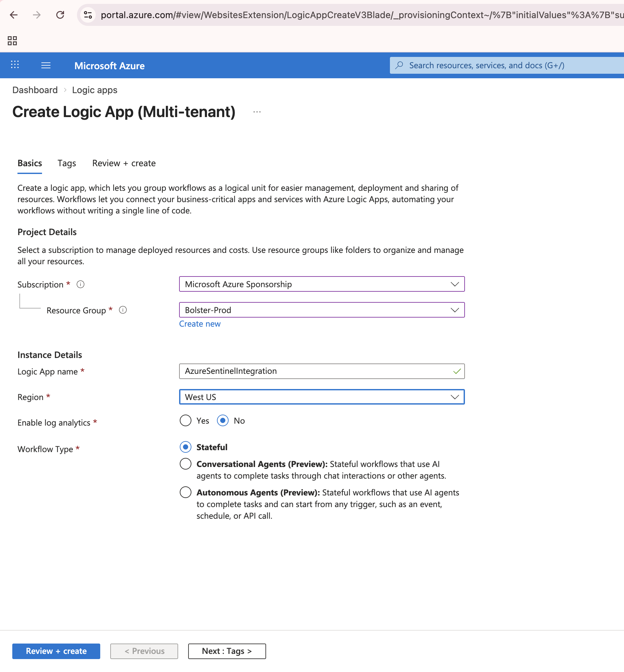Viewport: 624px width, 672px height.
Task: Select Yes for Enable log analytics
Action: [185, 421]
